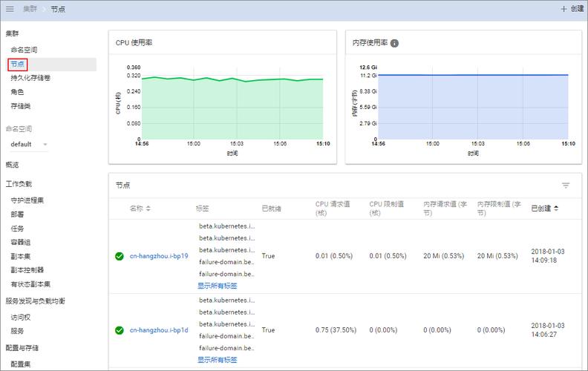Click the CPU 限制值 column header
Screen dimensions: 588x371
387,209
